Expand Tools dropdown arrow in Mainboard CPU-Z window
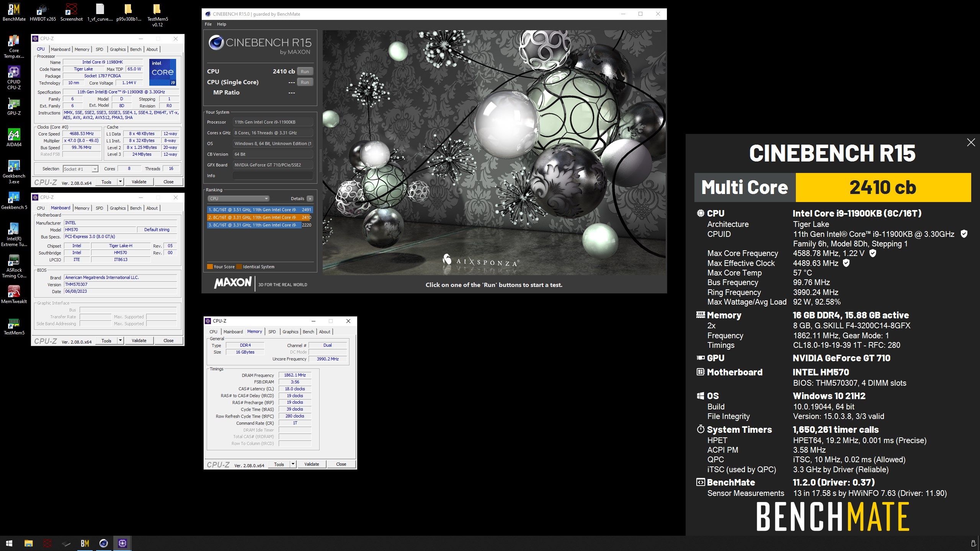Image resolution: width=980 pixels, height=551 pixels. tap(120, 341)
